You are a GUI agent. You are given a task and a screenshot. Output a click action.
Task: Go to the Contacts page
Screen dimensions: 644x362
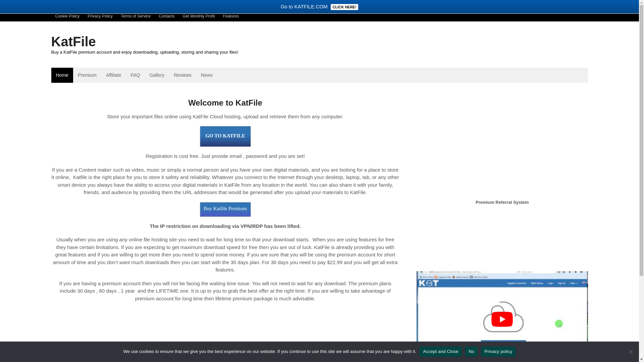click(166, 16)
